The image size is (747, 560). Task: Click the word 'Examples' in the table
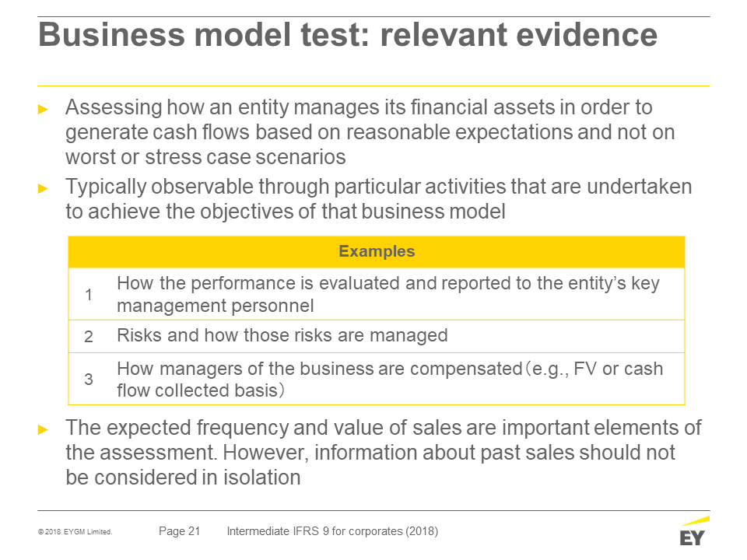coord(377,251)
